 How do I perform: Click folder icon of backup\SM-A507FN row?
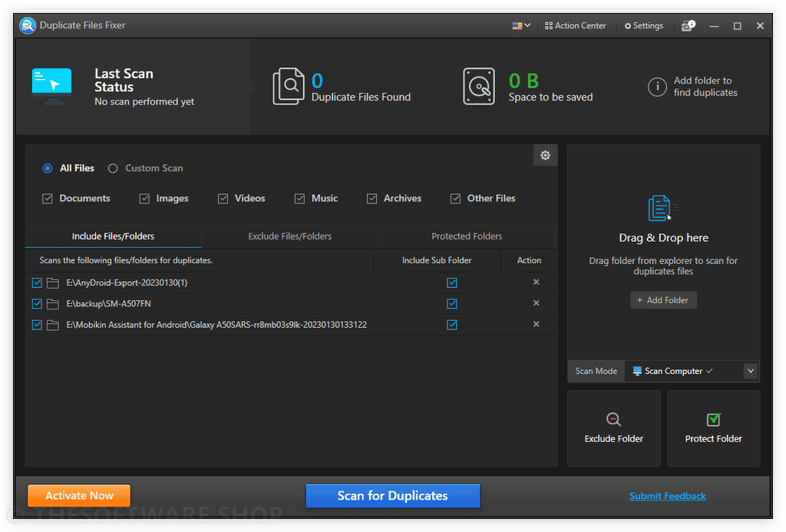(x=53, y=304)
